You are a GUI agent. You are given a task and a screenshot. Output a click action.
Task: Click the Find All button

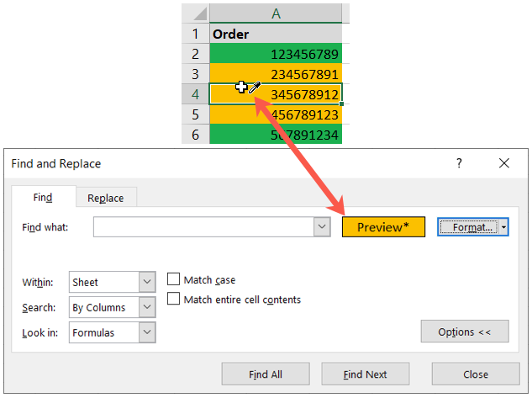click(x=266, y=374)
